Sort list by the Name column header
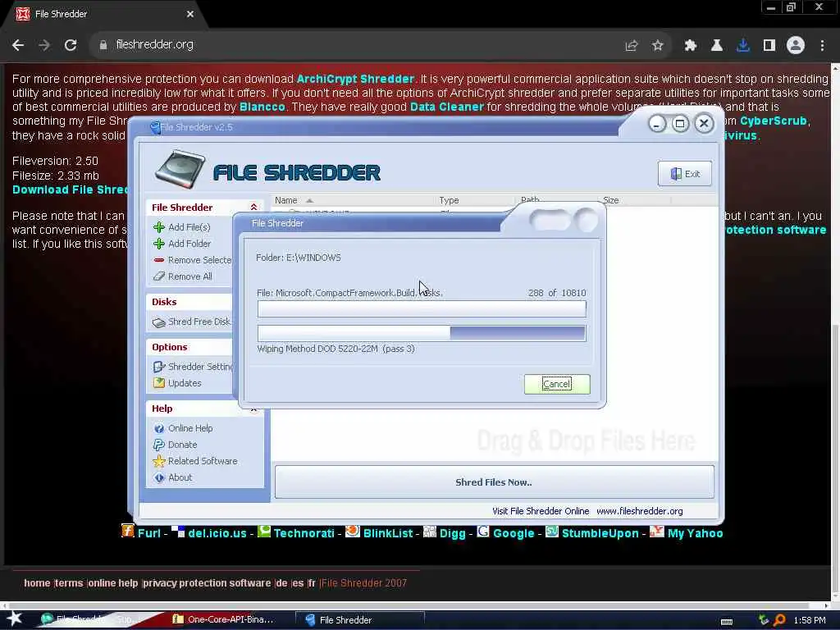This screenshot has height=630, width=840. pyautogui.click(x=352, y=200)
